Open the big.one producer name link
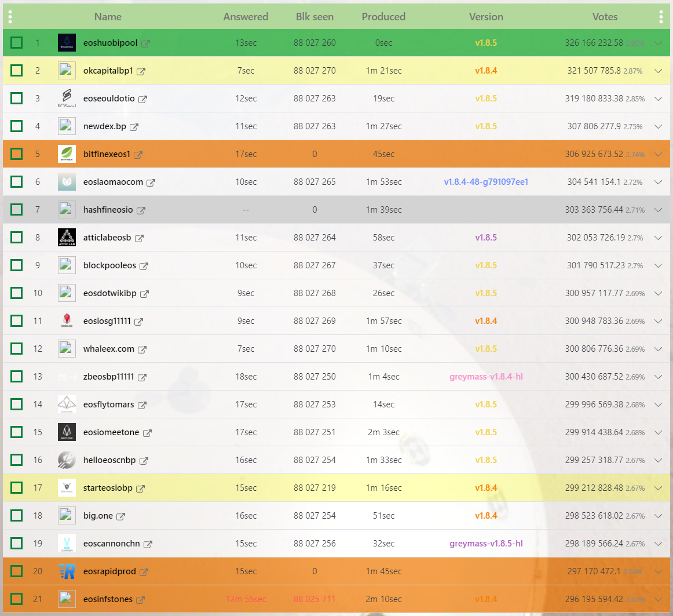The image size is (673, 616). coord(98,516)
